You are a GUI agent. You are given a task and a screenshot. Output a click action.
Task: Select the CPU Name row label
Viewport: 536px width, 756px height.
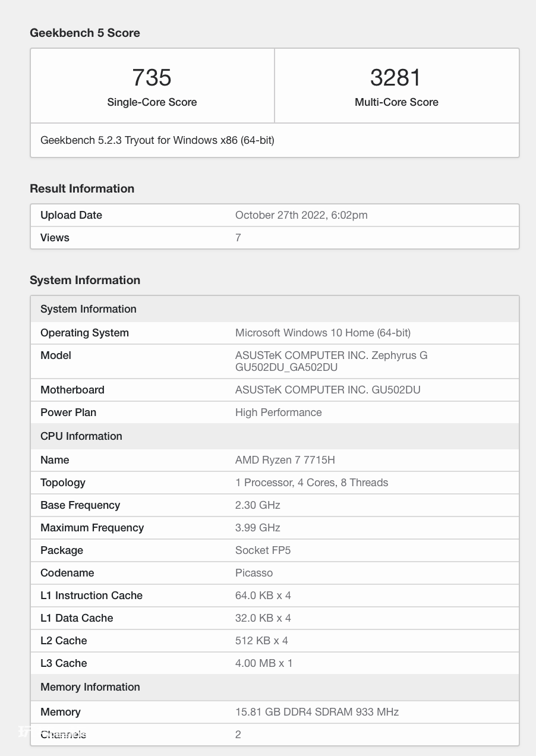(55, 460)
